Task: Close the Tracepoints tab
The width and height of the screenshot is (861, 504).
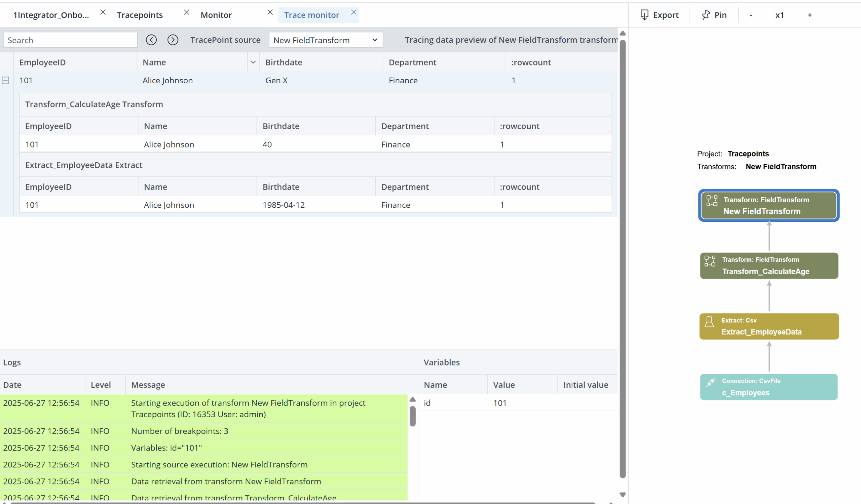Action: 187,12
